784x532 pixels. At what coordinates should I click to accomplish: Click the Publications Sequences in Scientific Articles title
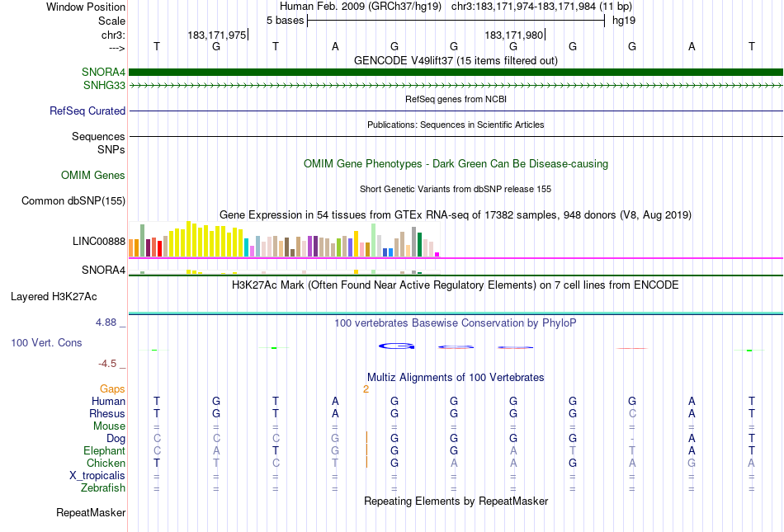(456, 125)
